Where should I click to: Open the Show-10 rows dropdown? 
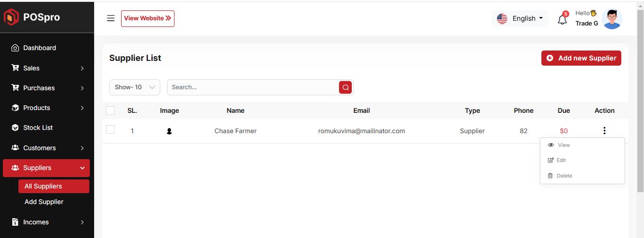[x=135, y=87]
